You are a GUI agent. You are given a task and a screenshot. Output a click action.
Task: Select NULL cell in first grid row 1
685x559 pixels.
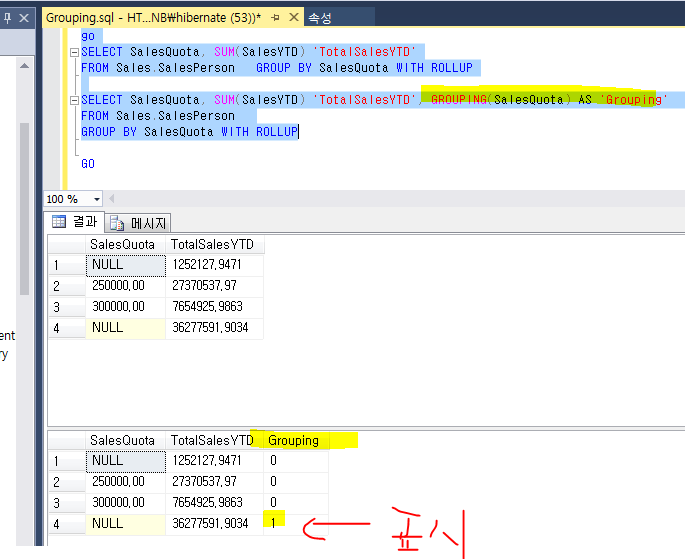[x=126, y=266]
